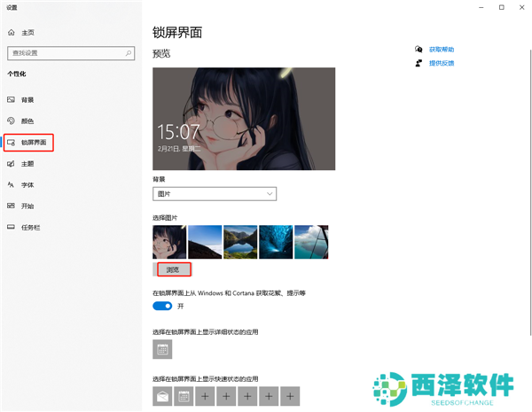This screenshot has height=412, width=532.
Task: Go to 主页 home in settings sidebar
Action: (x=21, y=33)
